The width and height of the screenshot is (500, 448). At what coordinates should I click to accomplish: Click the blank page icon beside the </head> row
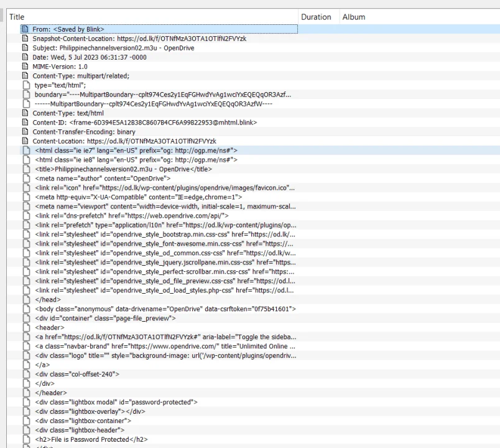click(x=26, y=299)
